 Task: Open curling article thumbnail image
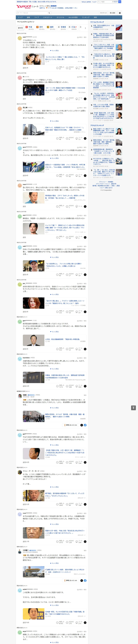pyautogui.click(x=34, y=90)
